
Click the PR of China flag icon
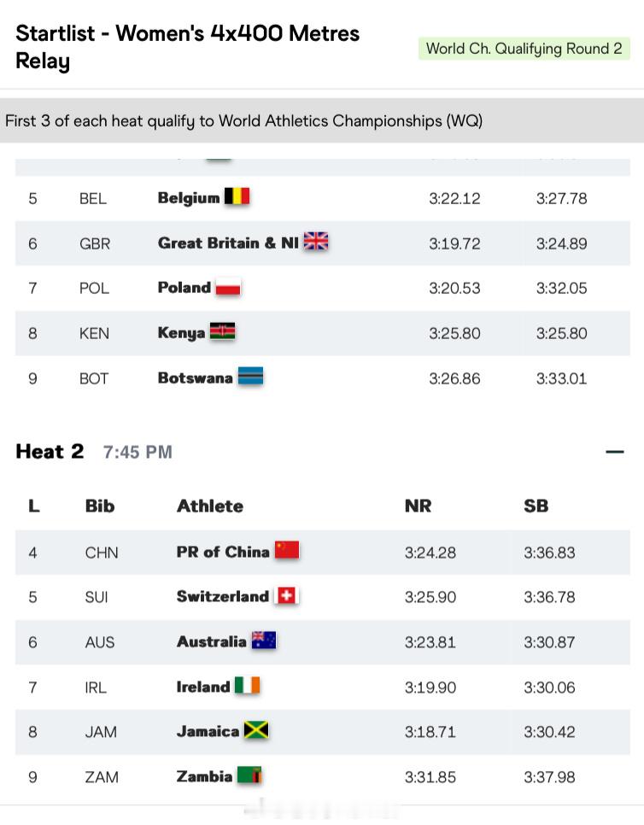[287, 550]
